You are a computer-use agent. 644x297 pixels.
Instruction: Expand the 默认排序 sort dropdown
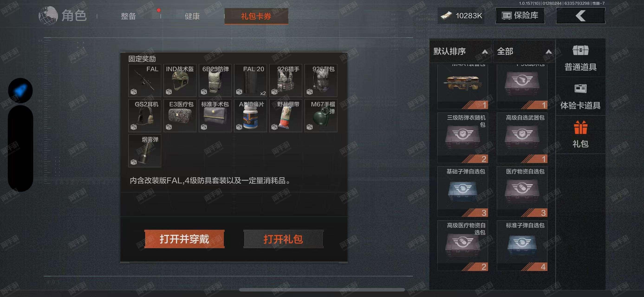[x=460, y=51]
